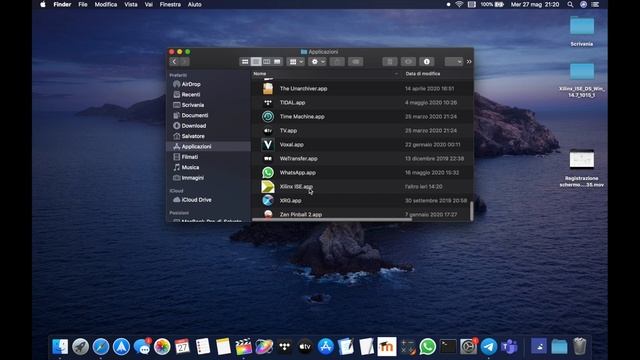
Task: Switch Finder to icon view
Action: pos(245,62)
